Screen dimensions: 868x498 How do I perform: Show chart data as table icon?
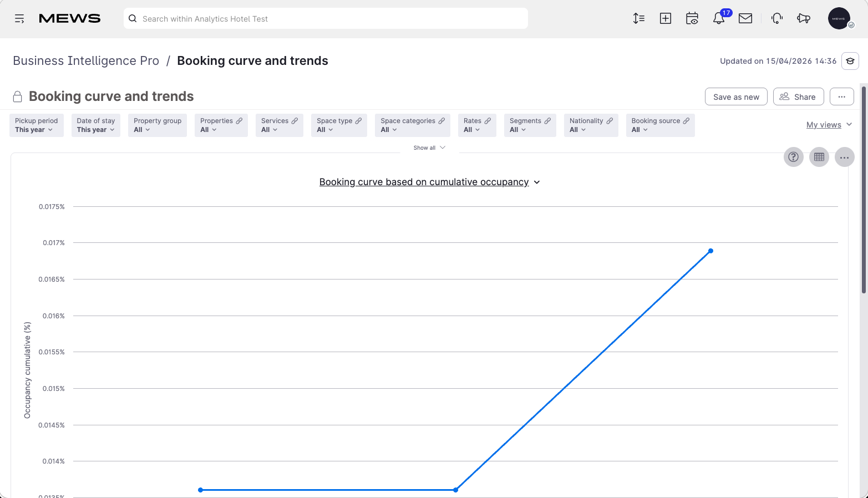[819, 157]
